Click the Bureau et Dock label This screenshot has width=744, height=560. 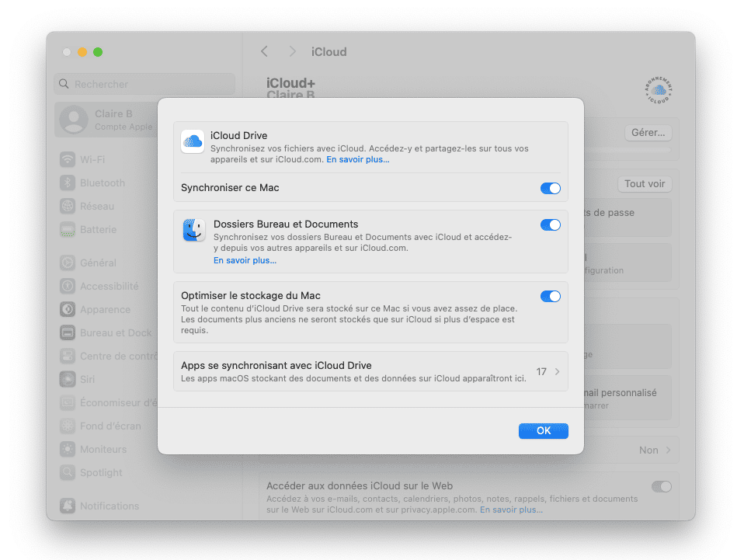(116, 332)
